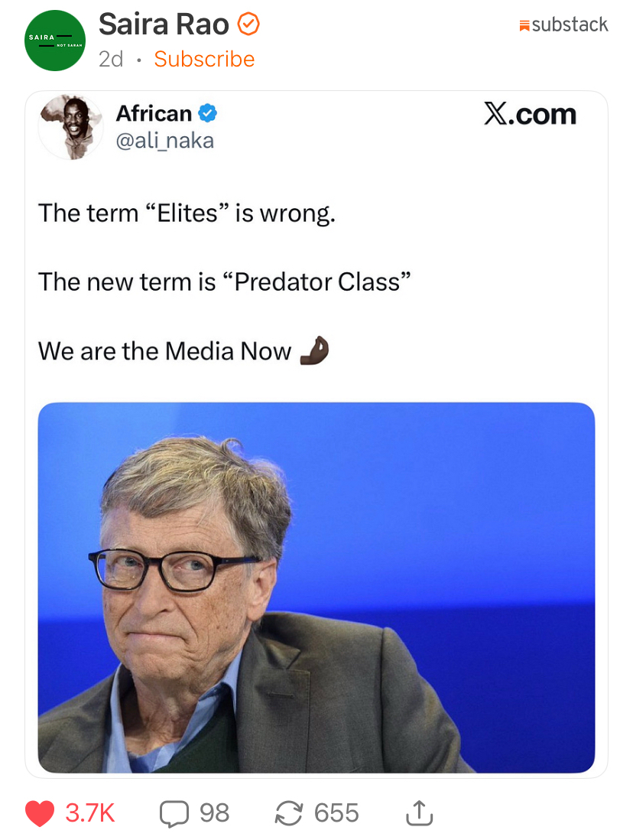Restack the note using the circular arrows icon

[288, 813]
